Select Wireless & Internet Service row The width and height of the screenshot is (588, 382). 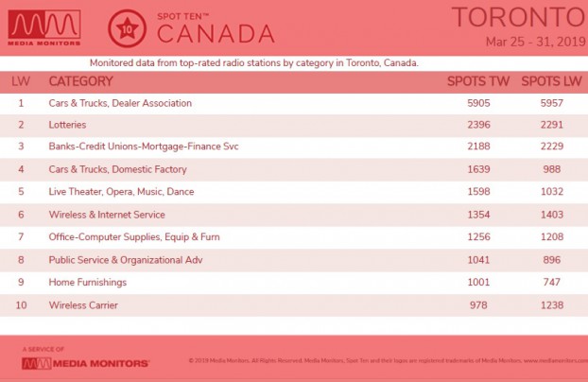294,215
